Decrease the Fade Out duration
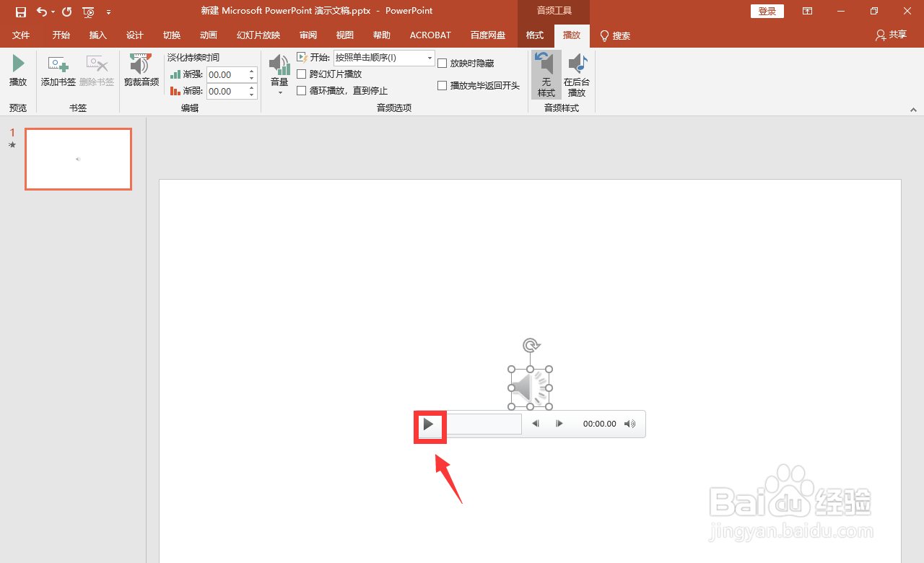This screenshot has width=924, height=563. tap(252, 95)
